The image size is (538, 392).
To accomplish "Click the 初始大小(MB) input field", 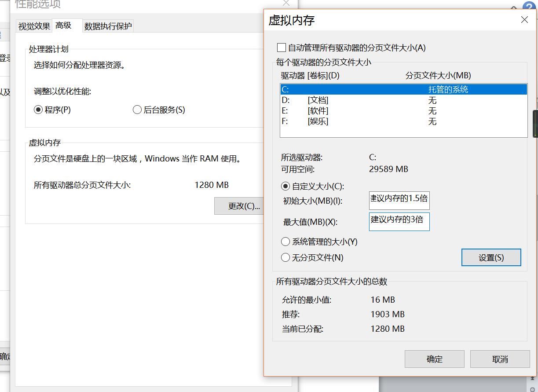I will point(399,200).
